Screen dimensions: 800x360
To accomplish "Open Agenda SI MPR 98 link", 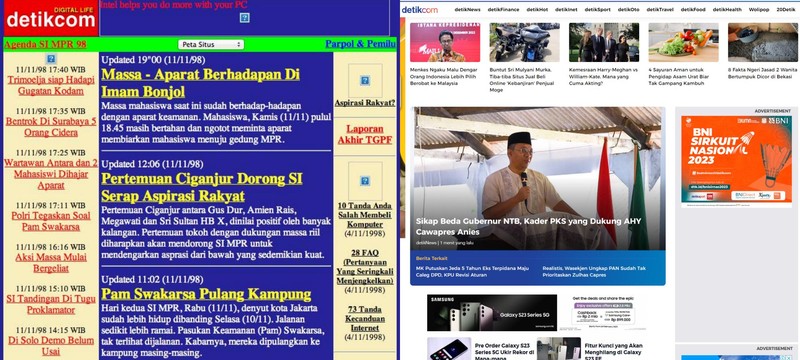I will tap(45, 44).
